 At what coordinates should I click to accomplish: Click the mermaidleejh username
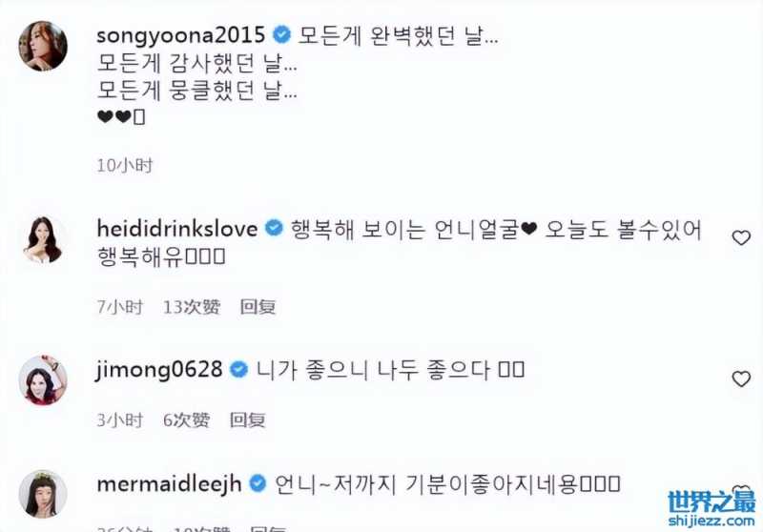[170, 484]
